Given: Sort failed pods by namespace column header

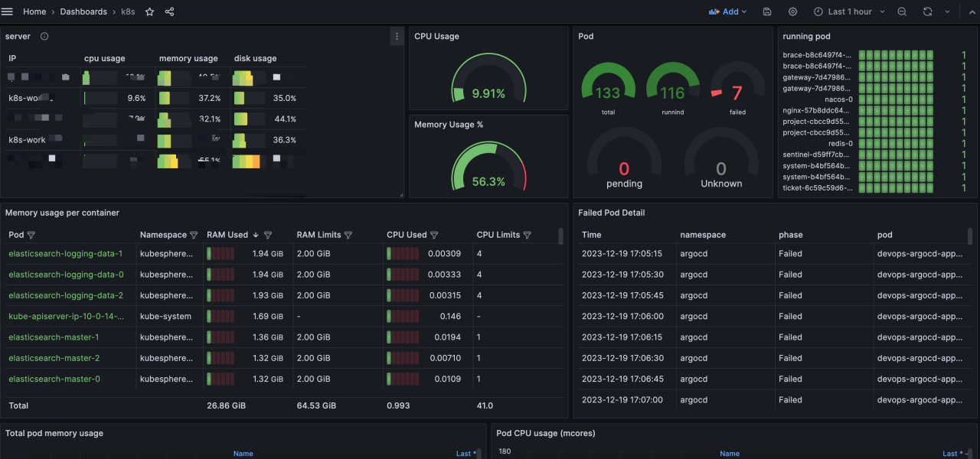Looking at the screenshot, I should [x=703, y=235].
